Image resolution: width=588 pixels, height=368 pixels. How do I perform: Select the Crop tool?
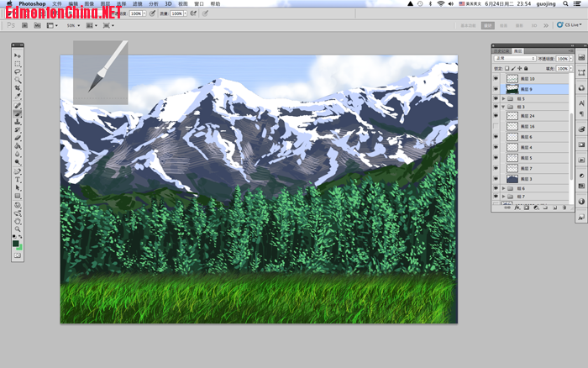[18, 89]
